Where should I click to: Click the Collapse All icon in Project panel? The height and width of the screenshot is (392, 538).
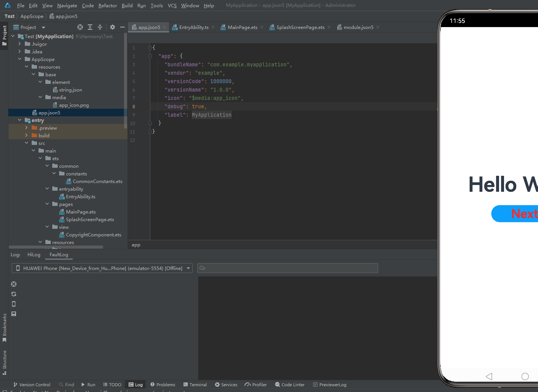[x=100, y=27]
